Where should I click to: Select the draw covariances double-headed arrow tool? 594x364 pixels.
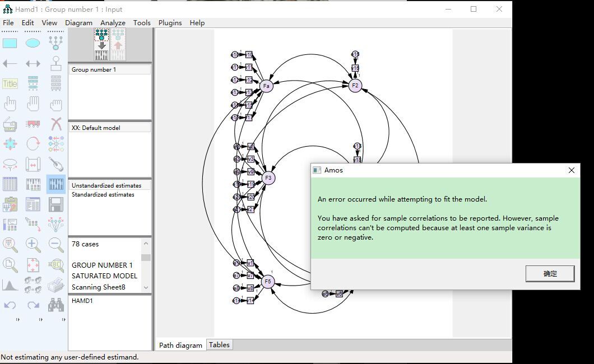click(33, 64)
